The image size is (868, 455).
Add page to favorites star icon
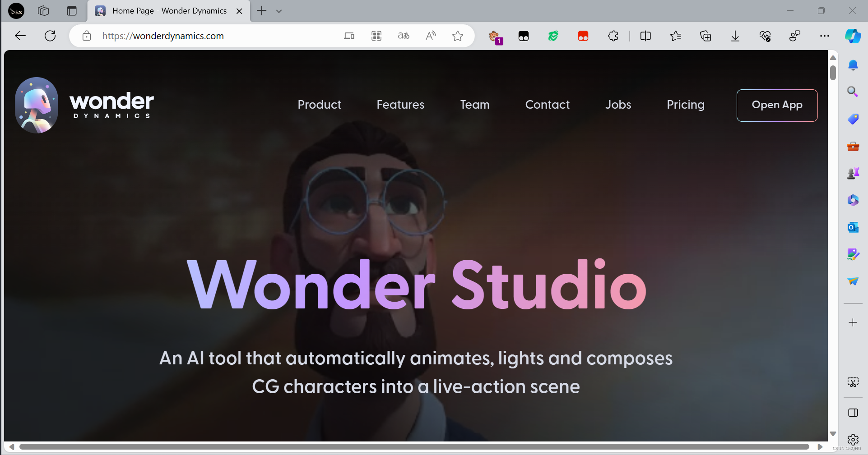point(458,36)
